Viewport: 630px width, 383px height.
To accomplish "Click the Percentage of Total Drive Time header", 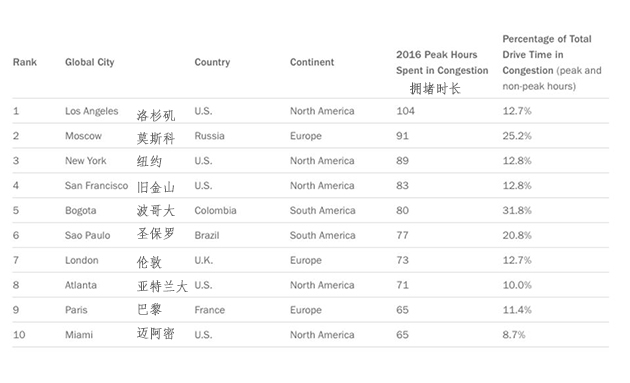I will click(x=552, y=62).
